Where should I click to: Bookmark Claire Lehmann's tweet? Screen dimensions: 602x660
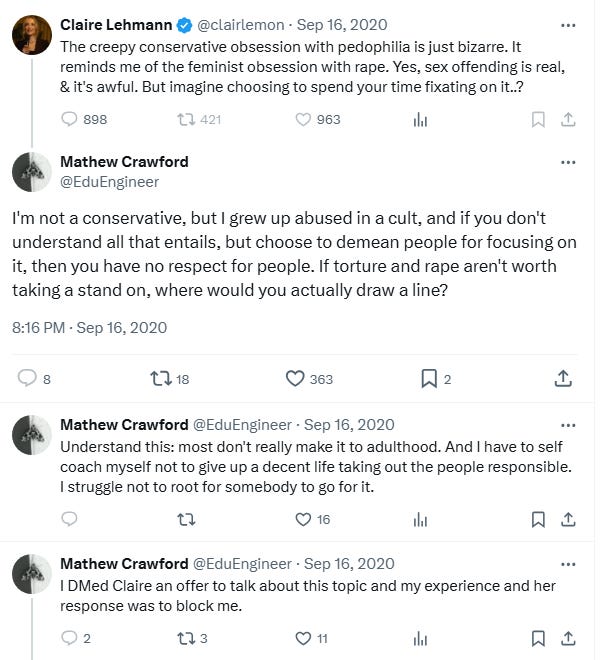538,119
